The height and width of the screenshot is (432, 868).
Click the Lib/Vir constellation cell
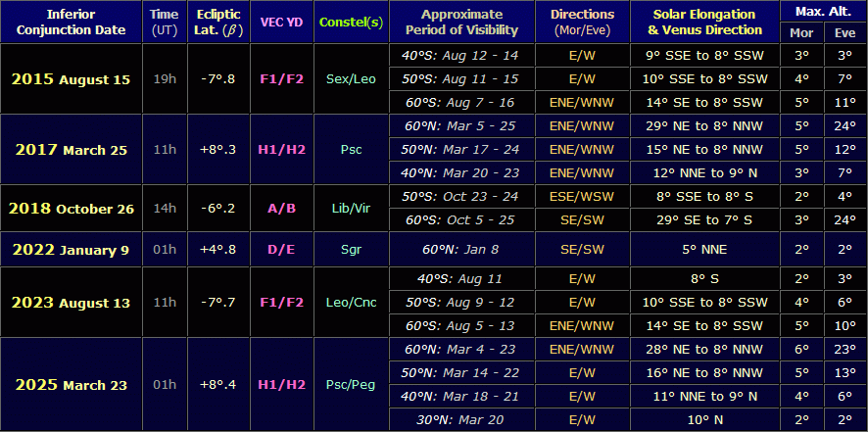pyautogui.click(x=351, y=209)
